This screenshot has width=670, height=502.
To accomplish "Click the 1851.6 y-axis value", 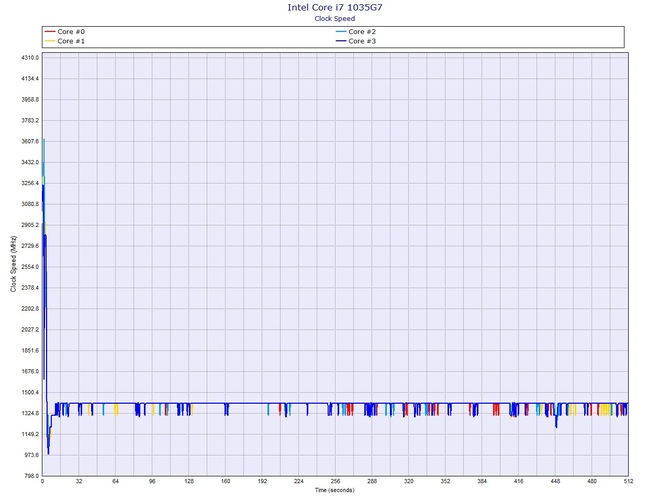I will click(x=30, y=351).
